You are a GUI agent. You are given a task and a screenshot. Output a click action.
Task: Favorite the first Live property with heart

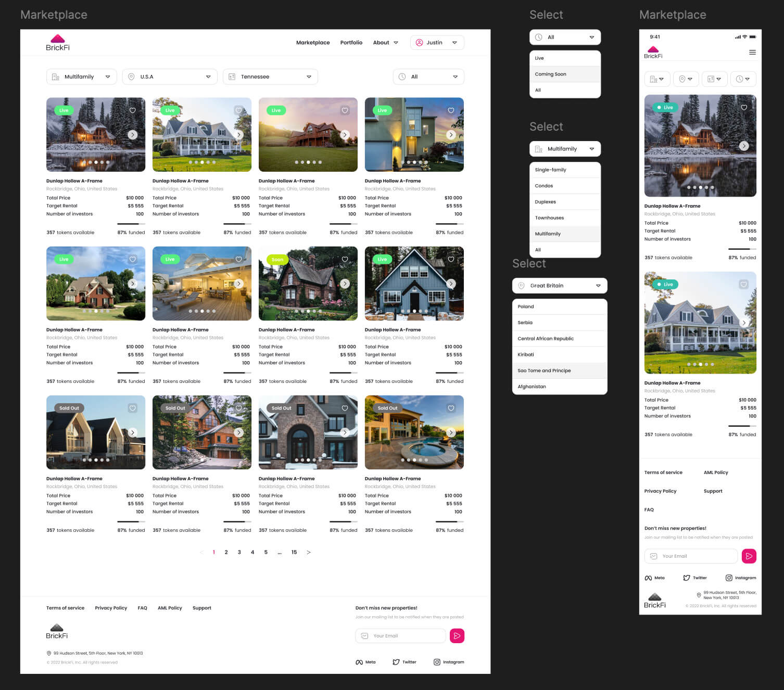pyautogui.click(x=133, y=110)
